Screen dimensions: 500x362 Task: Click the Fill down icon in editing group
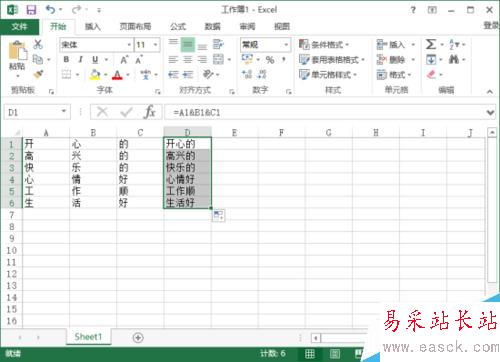(x=431, y=60)
